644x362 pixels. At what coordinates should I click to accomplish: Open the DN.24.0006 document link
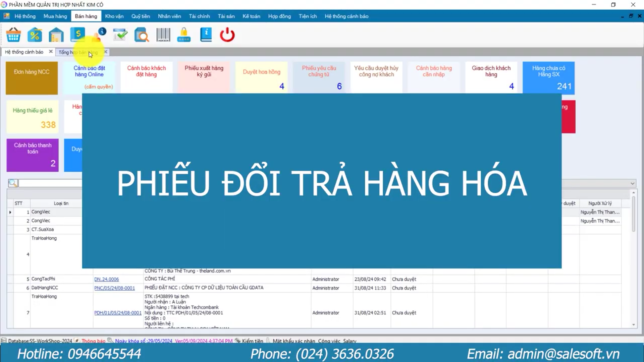click(x=106, y=279)
